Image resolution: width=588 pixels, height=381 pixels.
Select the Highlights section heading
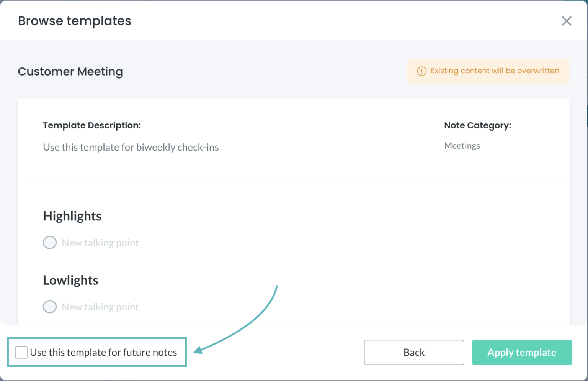[x=72, y=216]
